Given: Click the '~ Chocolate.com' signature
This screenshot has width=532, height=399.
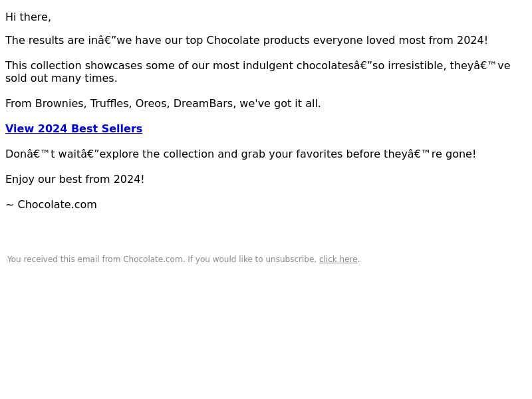Looking at the screenshot, I should [x=51, y=205].
